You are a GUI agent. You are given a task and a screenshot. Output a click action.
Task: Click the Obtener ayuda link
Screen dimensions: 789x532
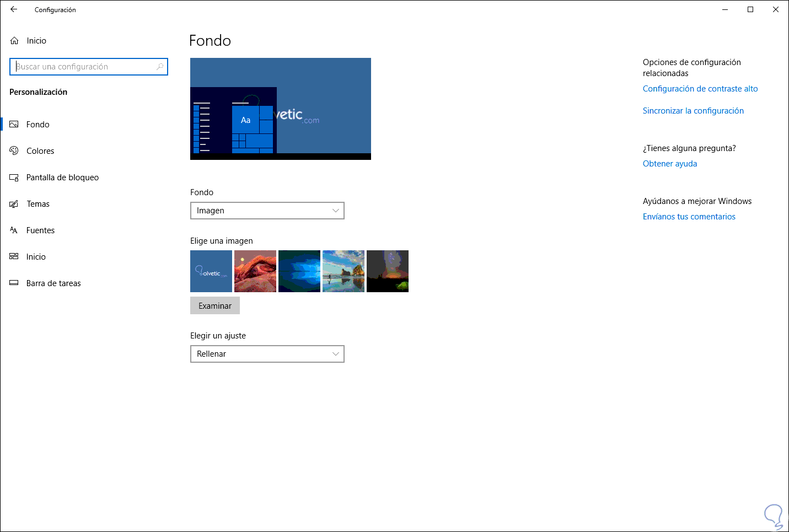click(x=670, y=164)
